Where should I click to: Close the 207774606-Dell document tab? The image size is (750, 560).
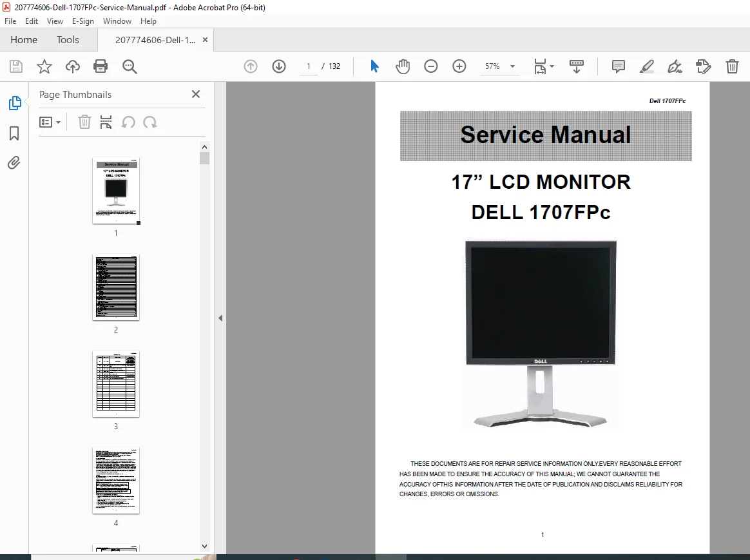coord(205,40)
